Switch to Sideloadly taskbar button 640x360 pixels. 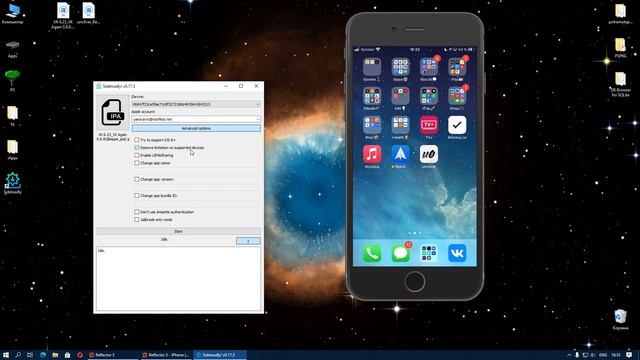point(220,355)
